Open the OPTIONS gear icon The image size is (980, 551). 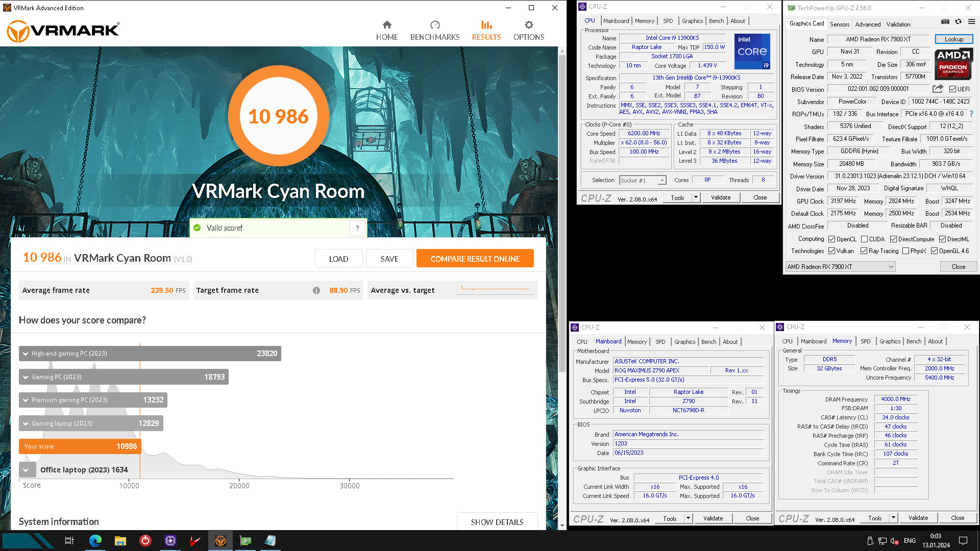tap(529, 24)
